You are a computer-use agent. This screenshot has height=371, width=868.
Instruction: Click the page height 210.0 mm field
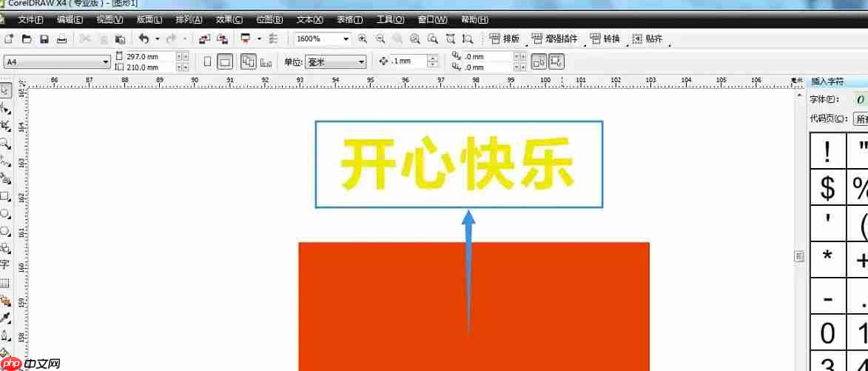pyautogui.click(x=150, y=67)
